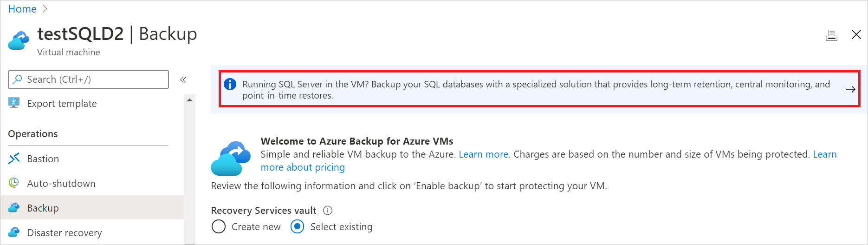Screen dimensions: 868x245
Task: Click the print icon in header
Action: [x=831, y=35]
